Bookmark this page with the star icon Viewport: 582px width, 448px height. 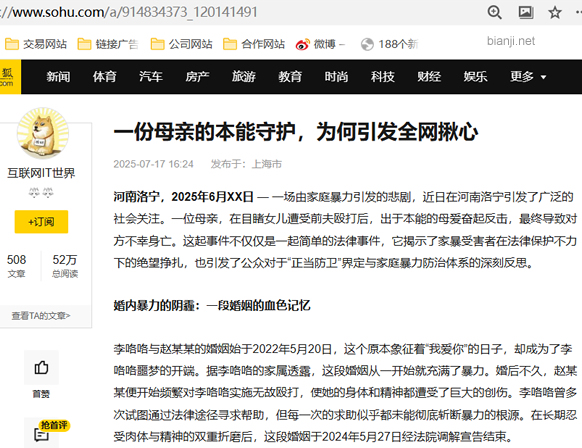point(555,13)
